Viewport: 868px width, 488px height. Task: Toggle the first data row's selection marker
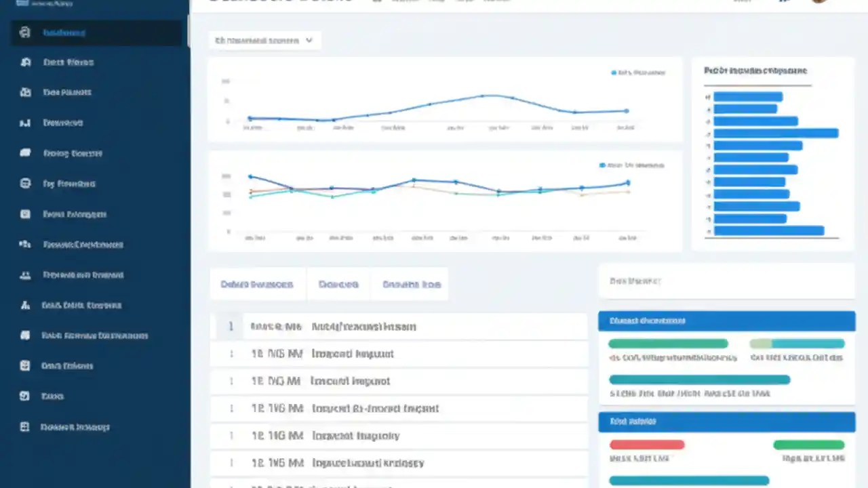click(231, 326)
